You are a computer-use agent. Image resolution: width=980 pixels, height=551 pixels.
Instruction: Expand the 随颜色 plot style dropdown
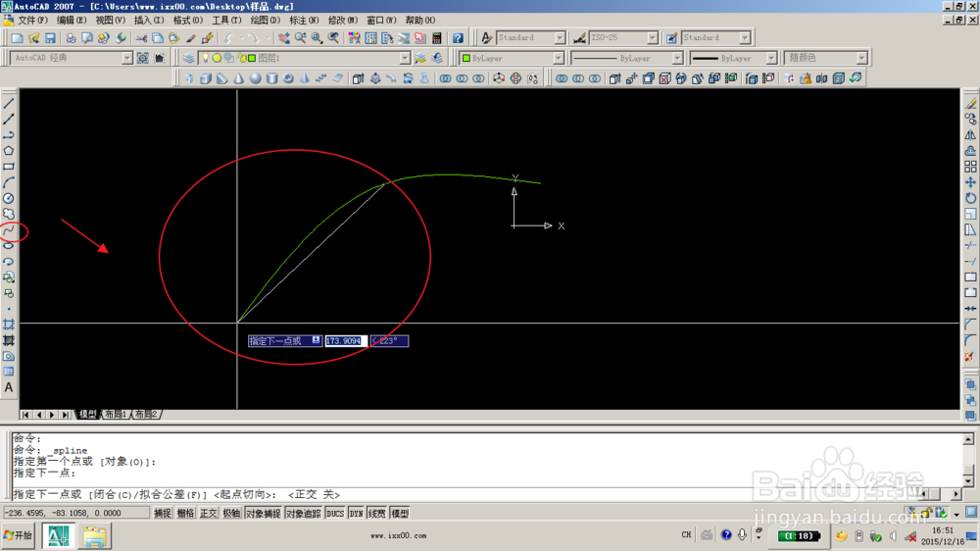coord(861,58)
